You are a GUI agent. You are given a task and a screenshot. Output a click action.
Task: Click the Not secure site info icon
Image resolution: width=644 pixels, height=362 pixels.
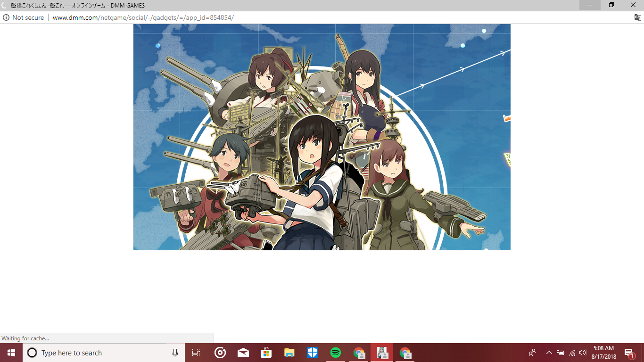[6, 17]
